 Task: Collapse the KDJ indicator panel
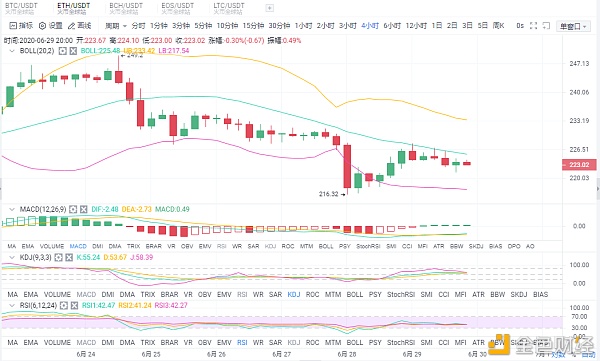pos(12,258)
